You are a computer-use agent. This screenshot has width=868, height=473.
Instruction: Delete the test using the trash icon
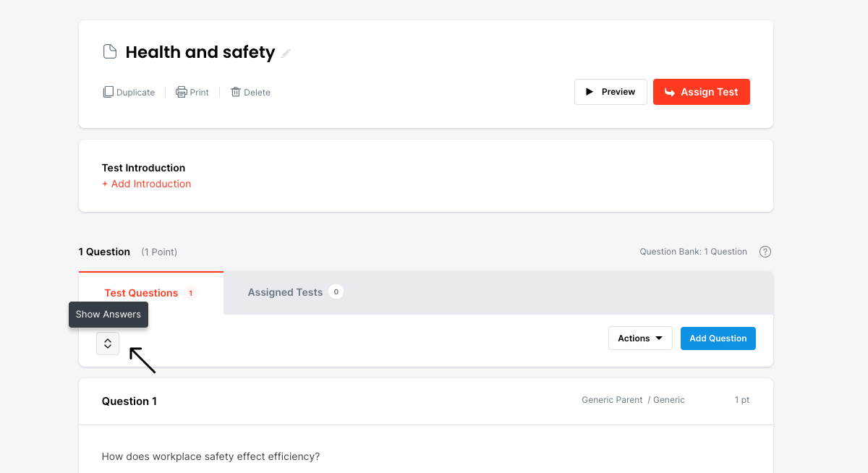[250, 93]
